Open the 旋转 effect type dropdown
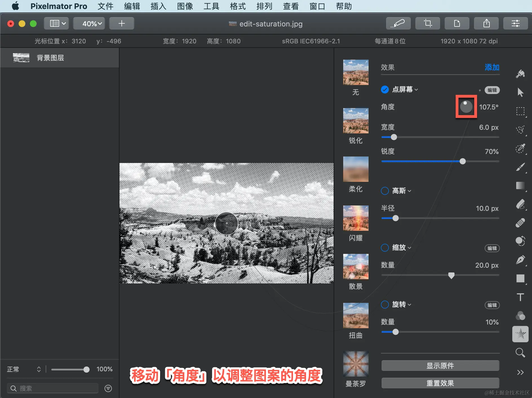 (x=402, y=305)
